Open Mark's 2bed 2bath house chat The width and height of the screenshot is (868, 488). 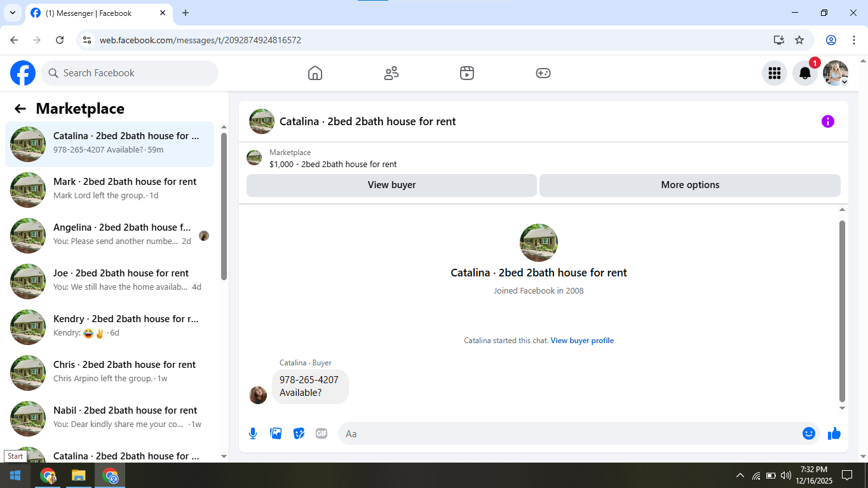coord(109,190)
